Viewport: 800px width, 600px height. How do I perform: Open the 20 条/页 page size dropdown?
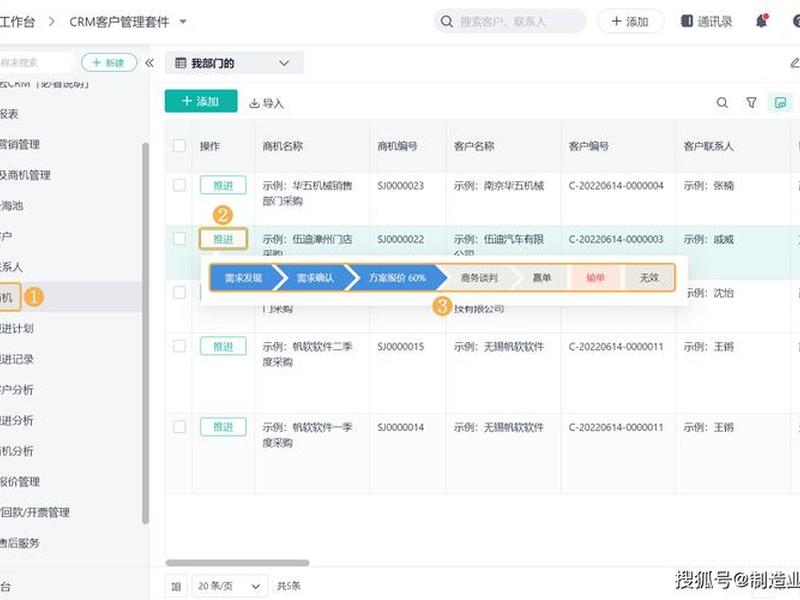pos(229,586)
